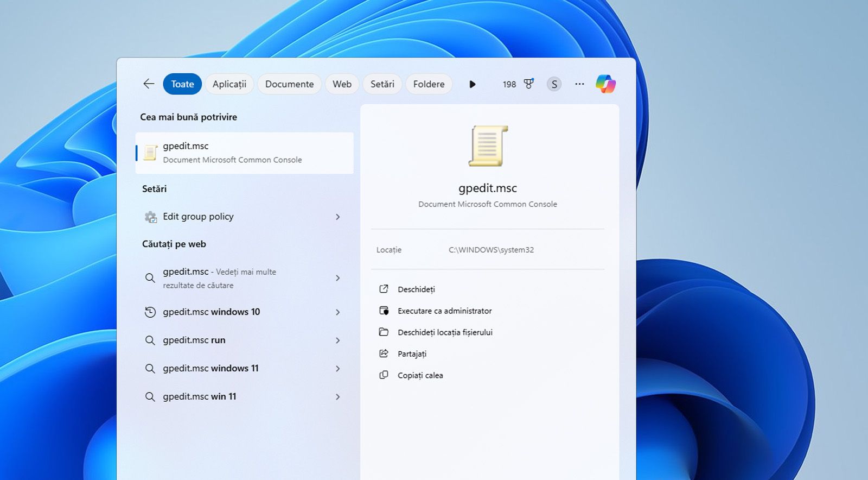Switch to the Setări filter tab
This screenshot has height=480, width=868.
(382, 84)
